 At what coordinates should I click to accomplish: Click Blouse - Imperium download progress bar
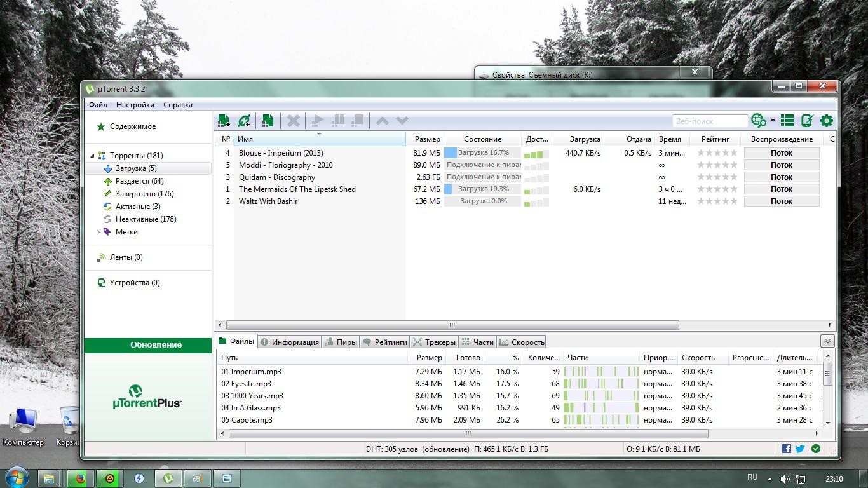tap(482, 153)
